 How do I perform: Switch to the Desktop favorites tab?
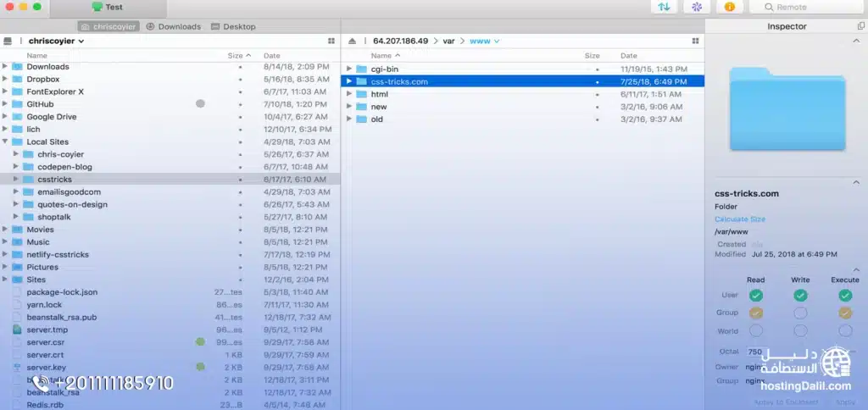click(233, 26)
